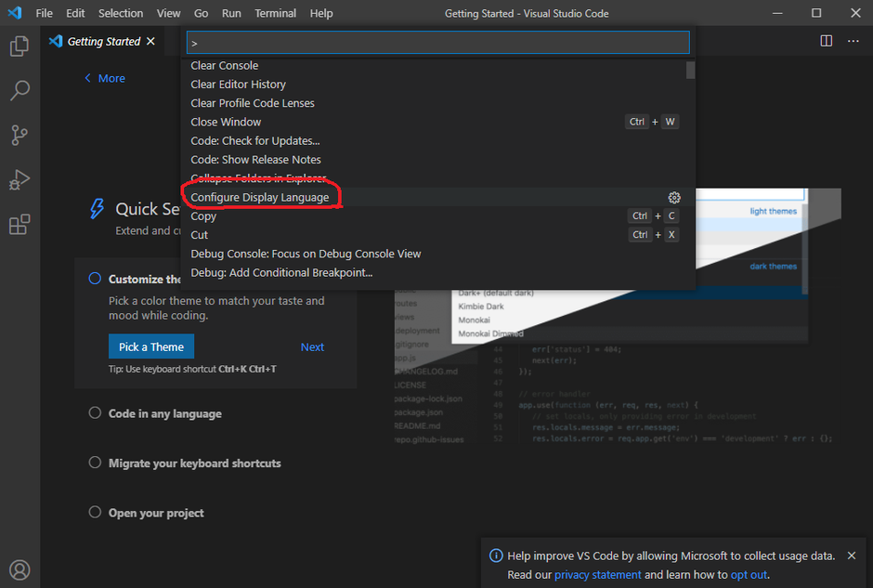
Task: Select the Cut command
Action: (x=437, y=235)
